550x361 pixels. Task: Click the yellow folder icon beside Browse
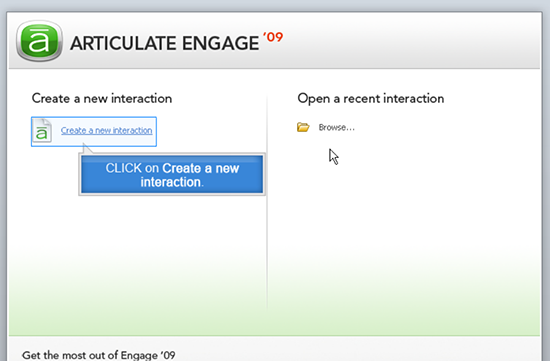point(303,127)
